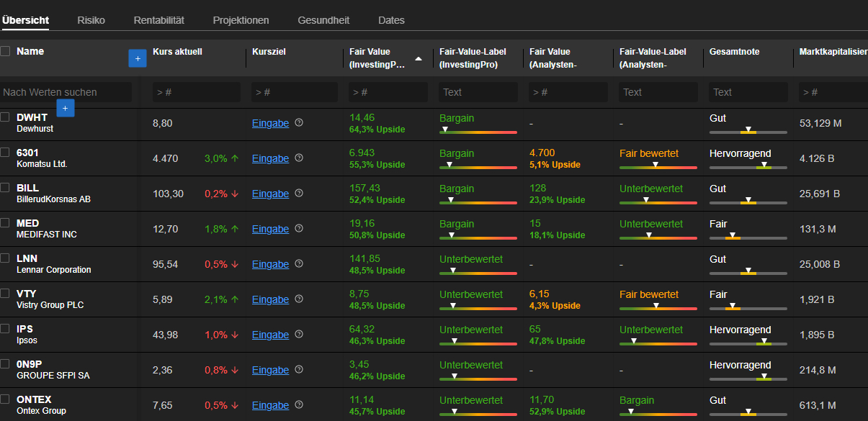
Task: Tick the VTY Vistry Group checkbox
Action: [5, 293]
